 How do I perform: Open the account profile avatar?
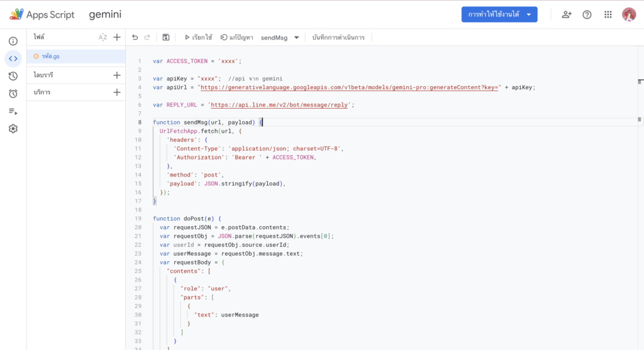coord(629,14)
